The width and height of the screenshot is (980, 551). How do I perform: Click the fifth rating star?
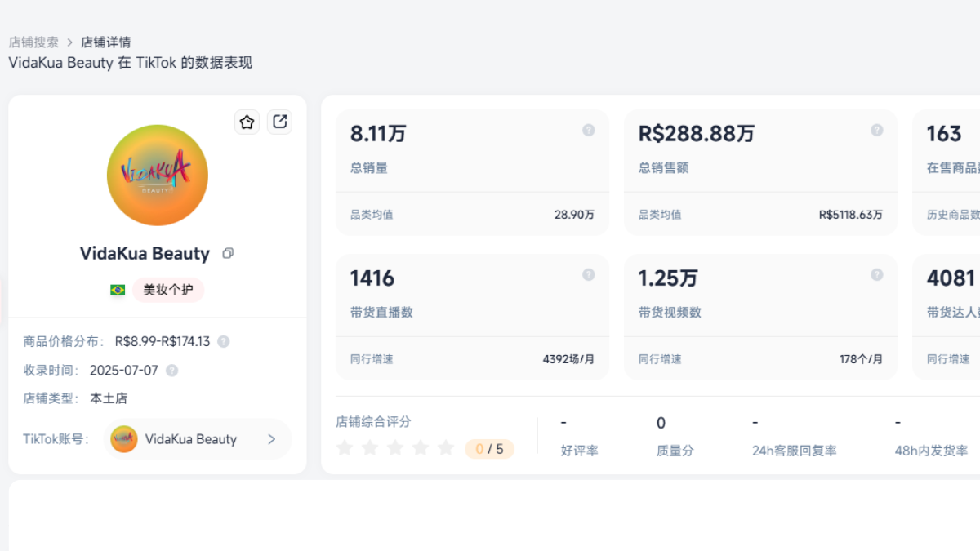(x=446, y=448)
